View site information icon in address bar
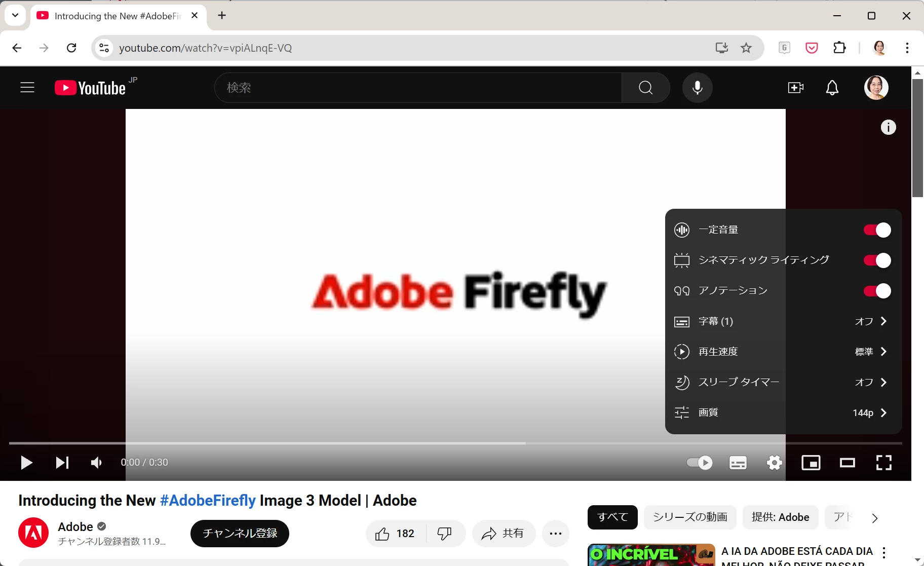The height and width of the screenshot is (566, 924). point(104,48)
